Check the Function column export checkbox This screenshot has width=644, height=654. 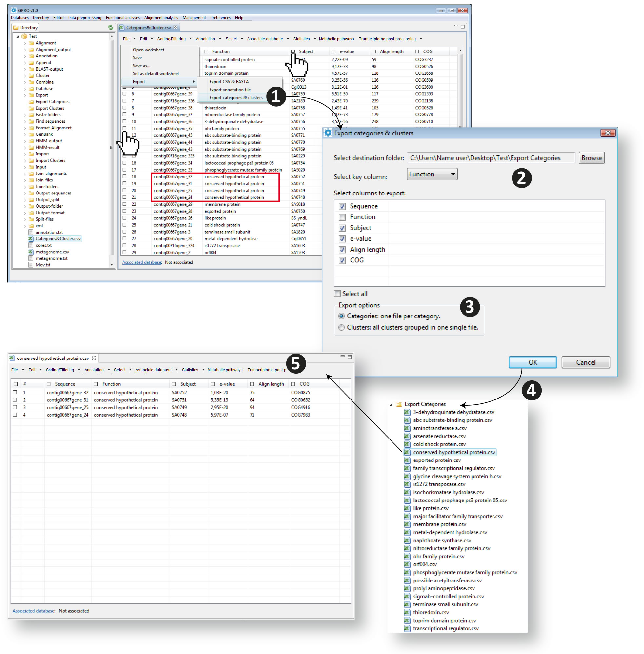342,217
